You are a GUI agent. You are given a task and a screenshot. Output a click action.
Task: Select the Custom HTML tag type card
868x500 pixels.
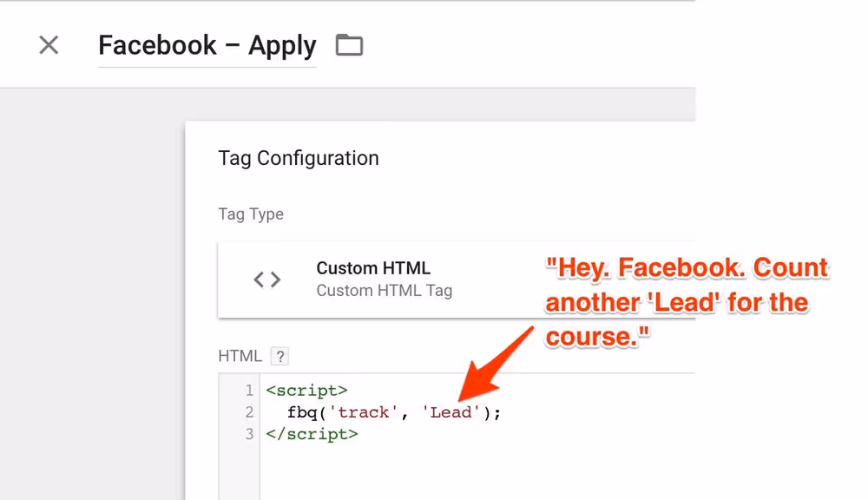(457, 279)
